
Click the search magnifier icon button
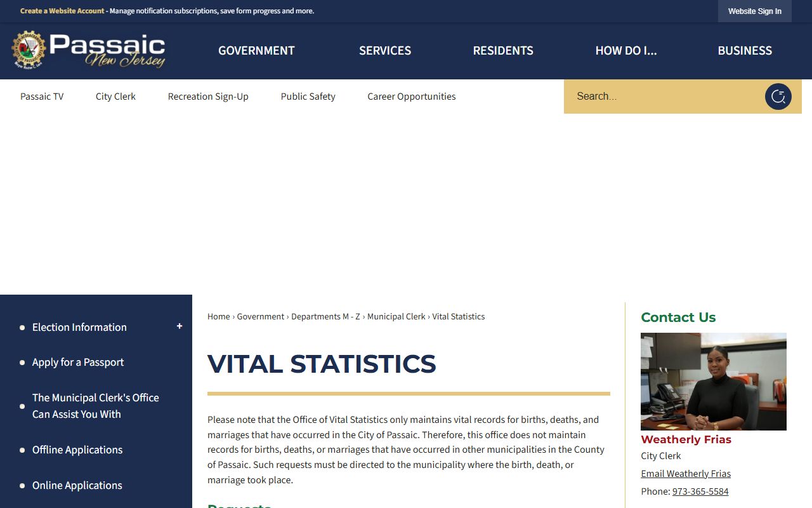(x=778, y=97)
